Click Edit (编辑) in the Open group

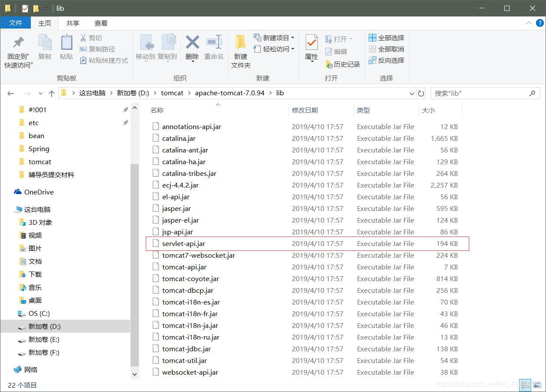(336, 51)
